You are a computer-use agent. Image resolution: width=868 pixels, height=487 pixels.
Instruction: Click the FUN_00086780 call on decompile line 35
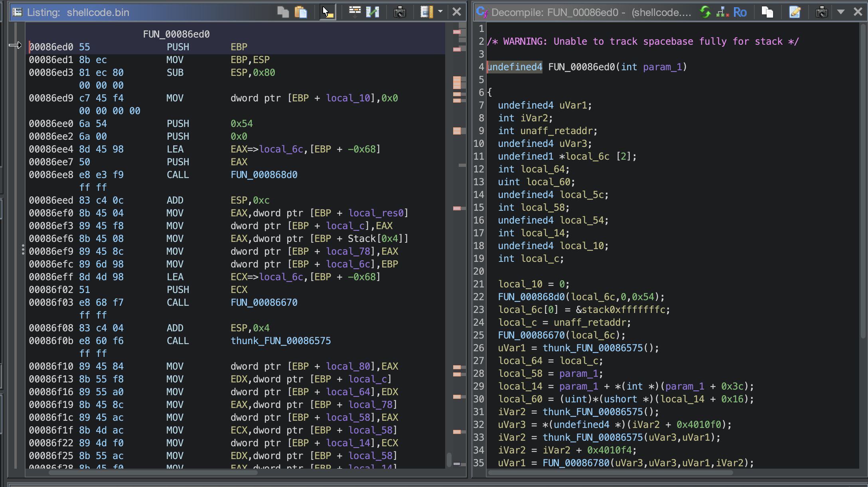click(576, 463)
